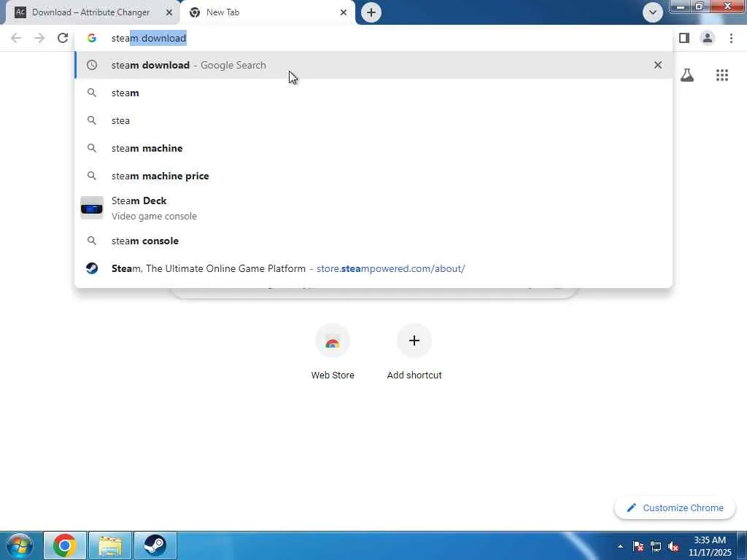Open File Explorer from the taskbar

tap(110, 545)
